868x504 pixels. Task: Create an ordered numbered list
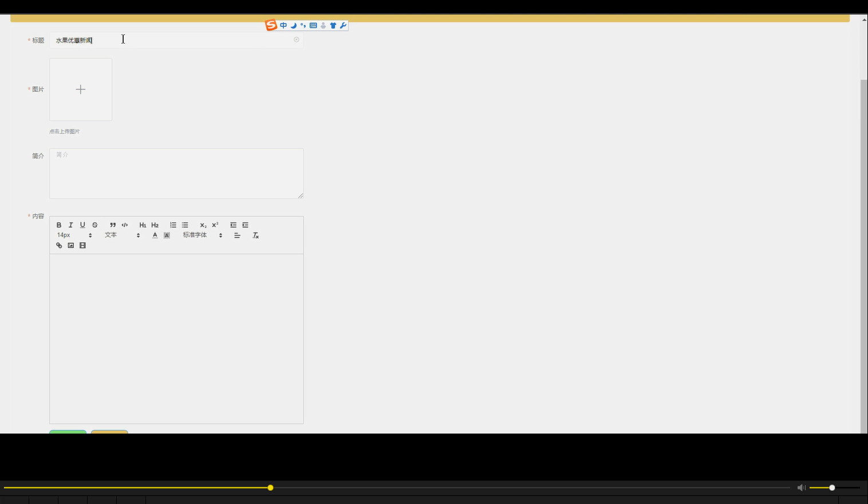click(173, 225)
